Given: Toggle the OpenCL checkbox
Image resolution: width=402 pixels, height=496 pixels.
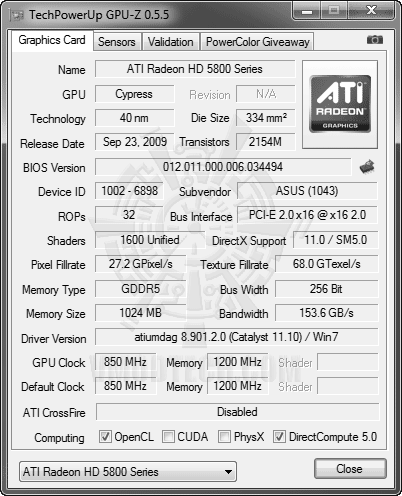Looking at the screenshot, I should [105, 437].
